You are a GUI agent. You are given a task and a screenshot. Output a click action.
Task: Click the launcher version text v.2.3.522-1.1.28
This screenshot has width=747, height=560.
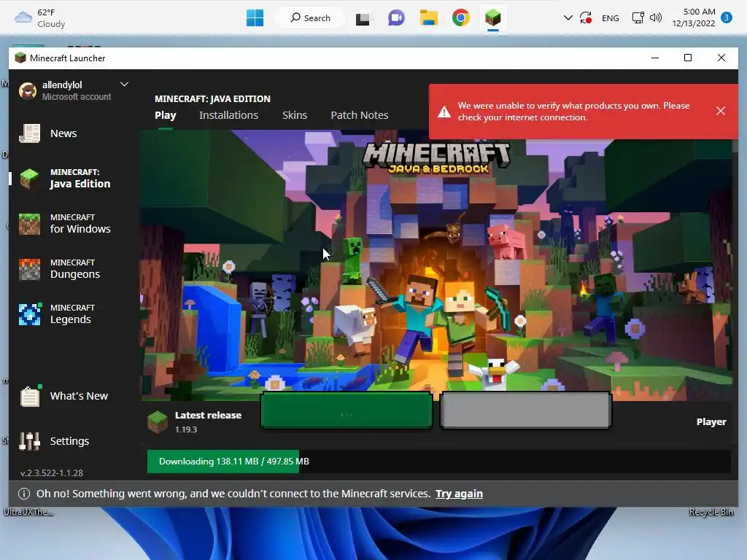[52, 472]
